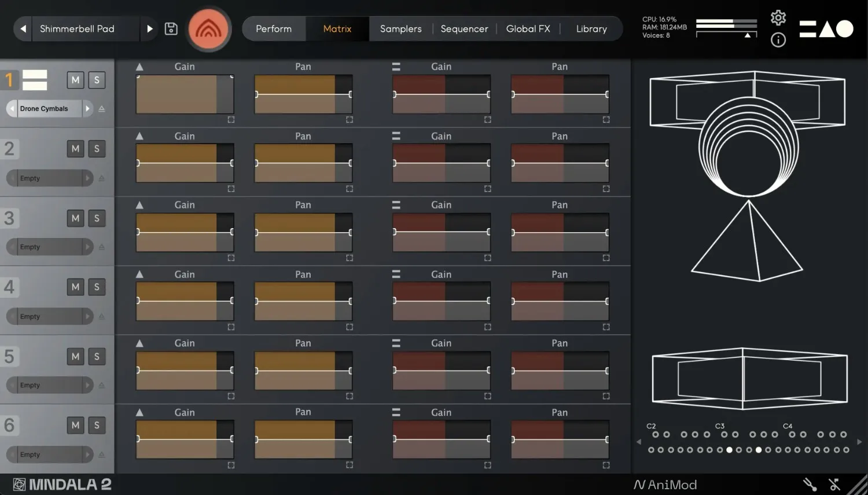The width and height of the screenshot is (868, 495).
Task: Enable solo on channel 5
Action: point(97,356)
